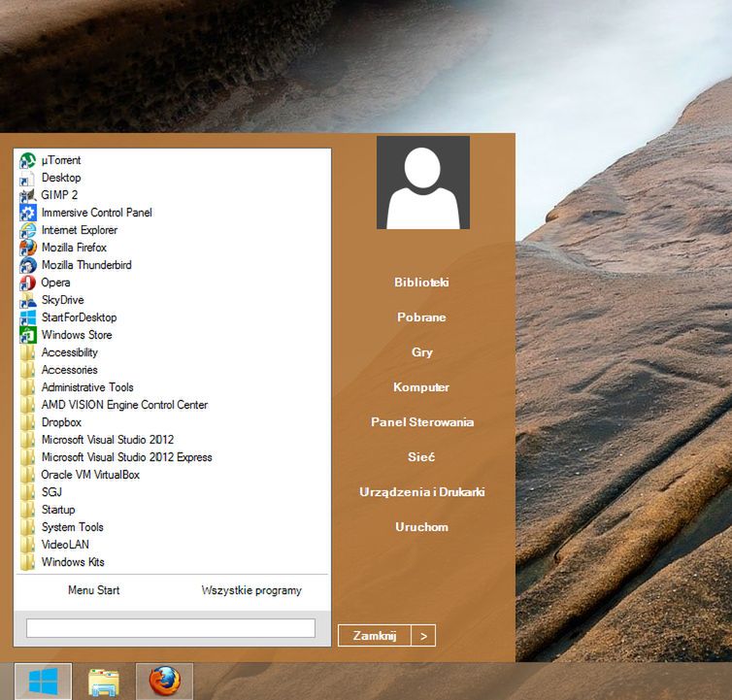732x700 pixels.
Task: Click the µTorrent icon in the program list
Action: (27, 160)
